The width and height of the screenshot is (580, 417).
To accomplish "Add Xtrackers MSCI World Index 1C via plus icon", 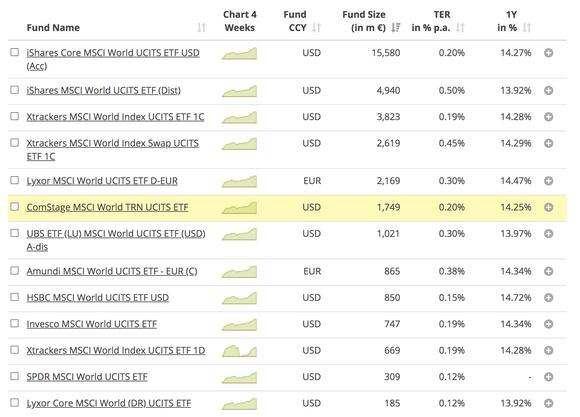I will click(x=549, y=117).
